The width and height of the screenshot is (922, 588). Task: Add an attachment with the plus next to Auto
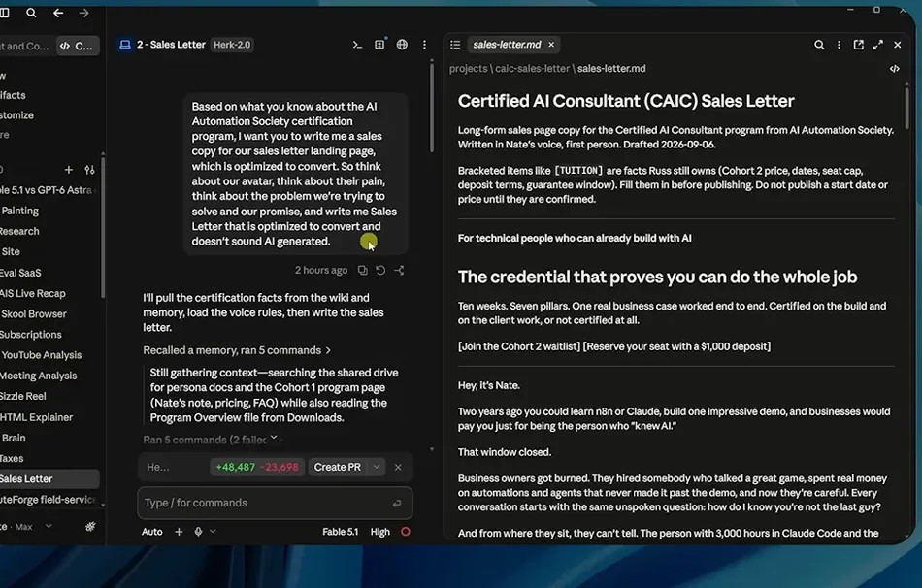179,532
